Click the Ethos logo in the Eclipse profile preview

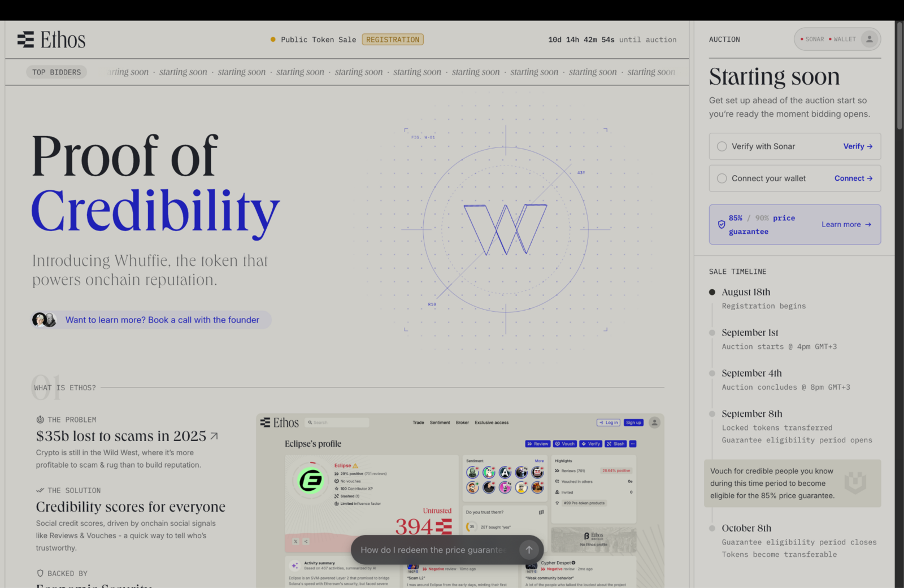(x=279, y=423)
